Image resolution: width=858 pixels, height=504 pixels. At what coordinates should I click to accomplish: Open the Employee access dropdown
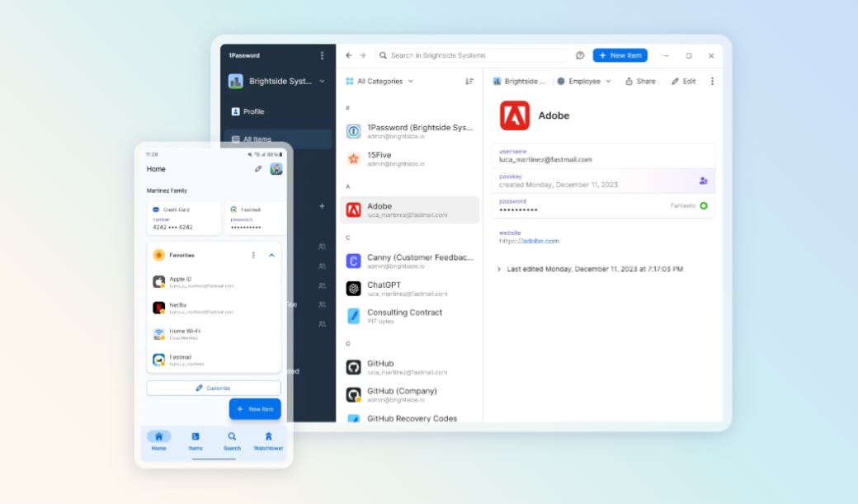click(x=582, y=81)
